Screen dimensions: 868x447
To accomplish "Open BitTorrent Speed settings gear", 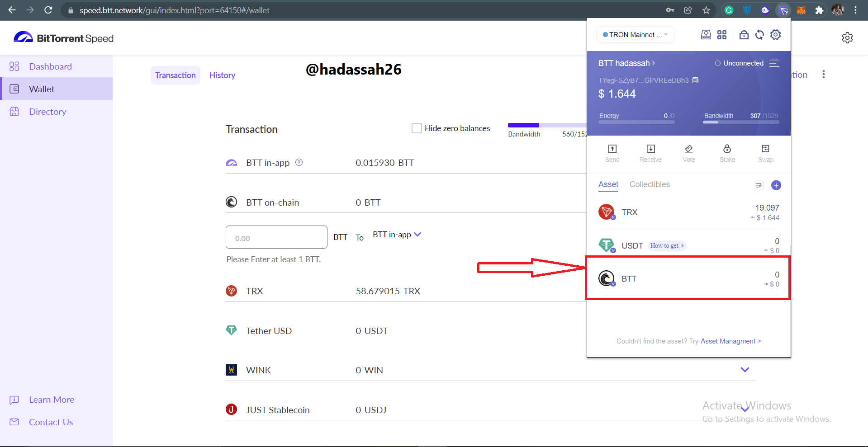I will 847,38.
